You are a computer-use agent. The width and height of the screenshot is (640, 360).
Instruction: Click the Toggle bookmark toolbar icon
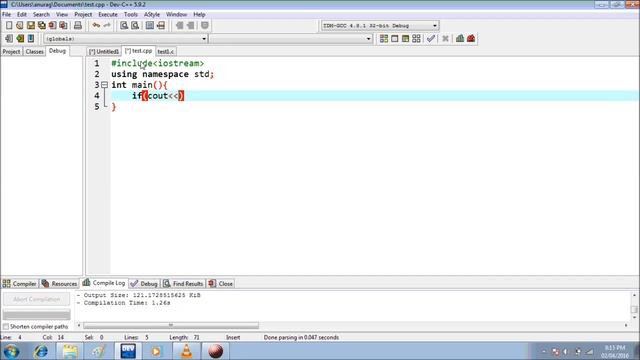click(204, 25)
